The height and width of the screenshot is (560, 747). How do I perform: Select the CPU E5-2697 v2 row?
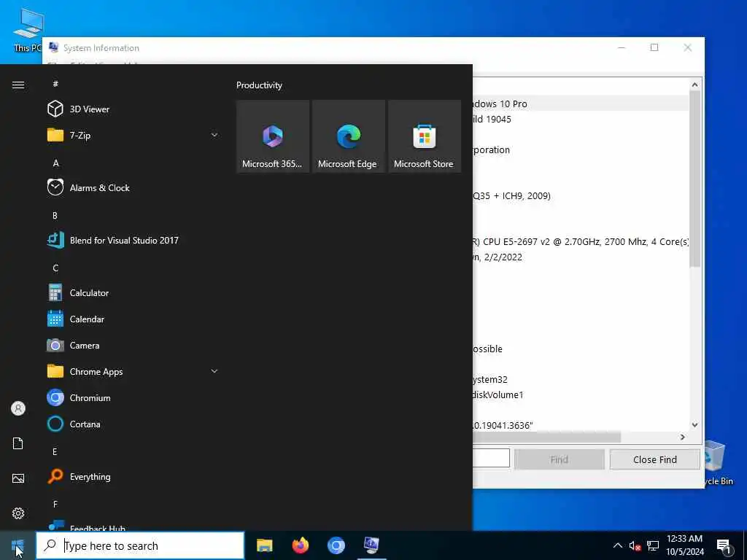580,241
